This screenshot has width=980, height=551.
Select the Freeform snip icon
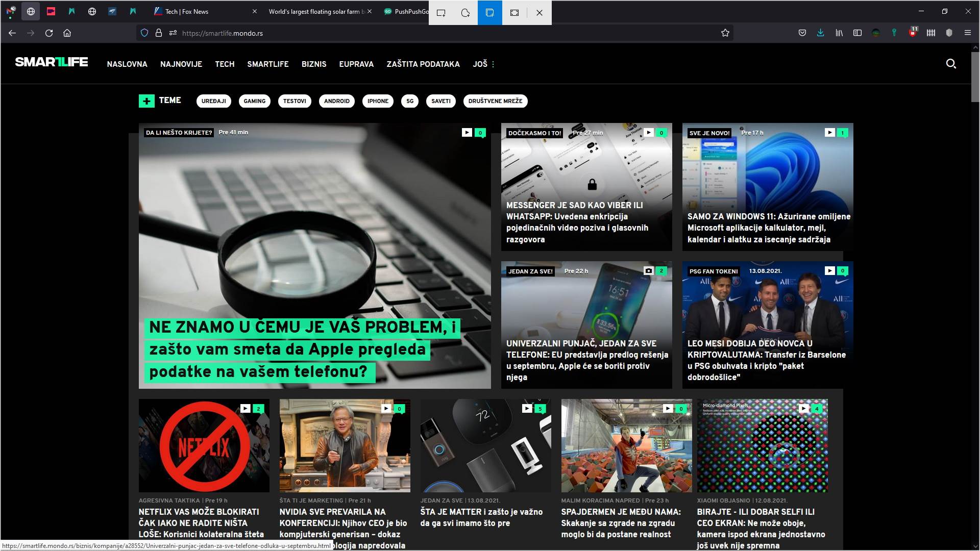(x=465, y=12)
